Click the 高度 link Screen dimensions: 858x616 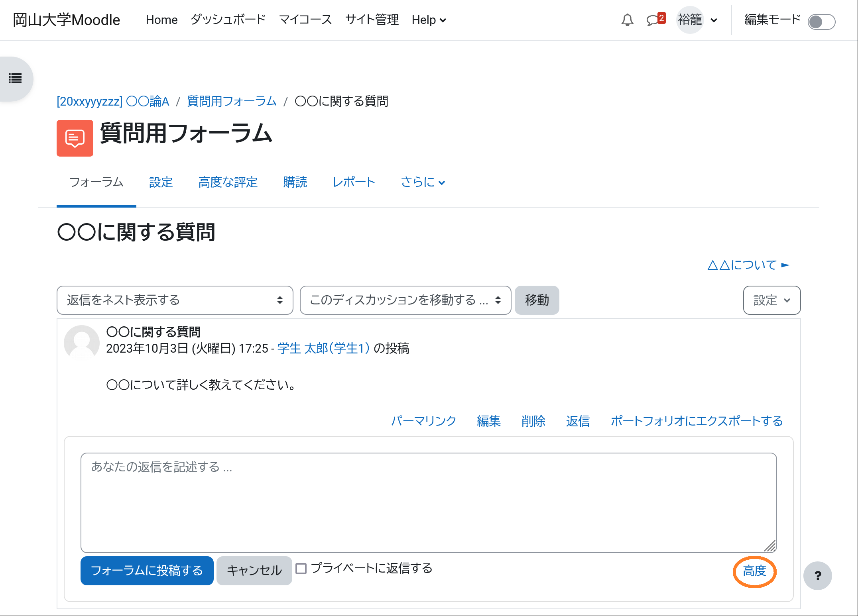click(x=755, y=571)
